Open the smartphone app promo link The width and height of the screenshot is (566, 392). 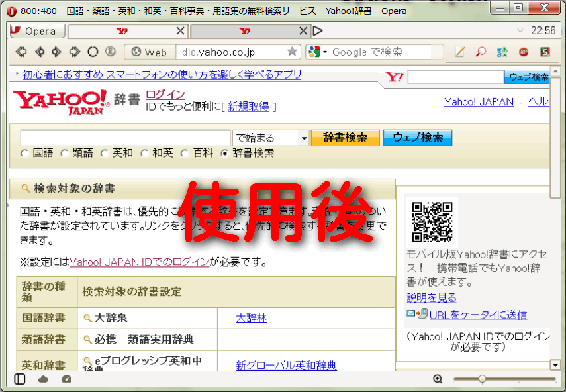162,75
